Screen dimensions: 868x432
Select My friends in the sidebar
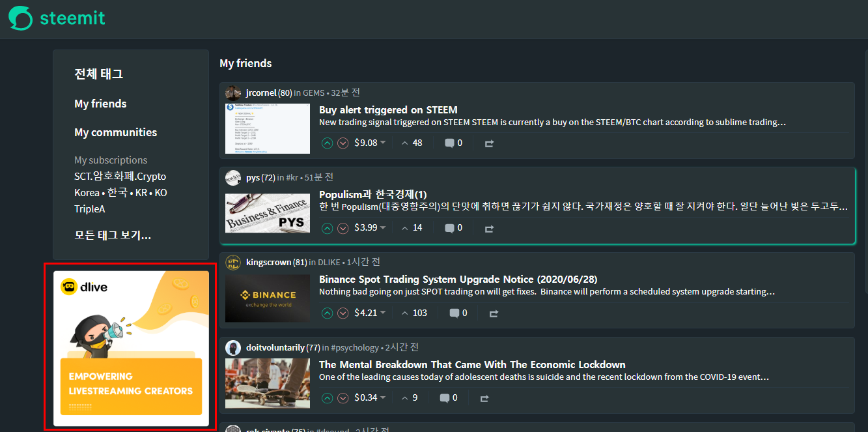[100, 104]
